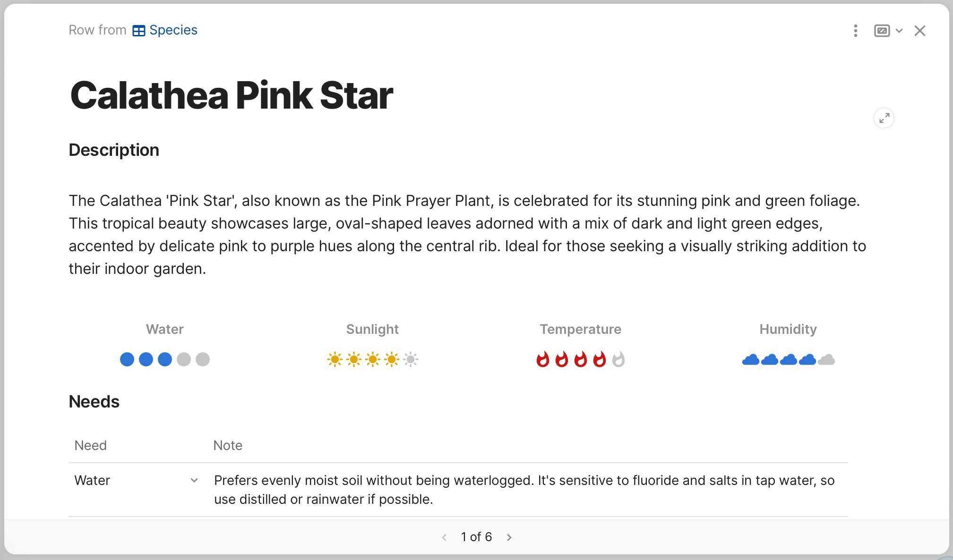Screen dimensions: 953x560
Task: Click the row layout view icon
Action: click(882, 31)
